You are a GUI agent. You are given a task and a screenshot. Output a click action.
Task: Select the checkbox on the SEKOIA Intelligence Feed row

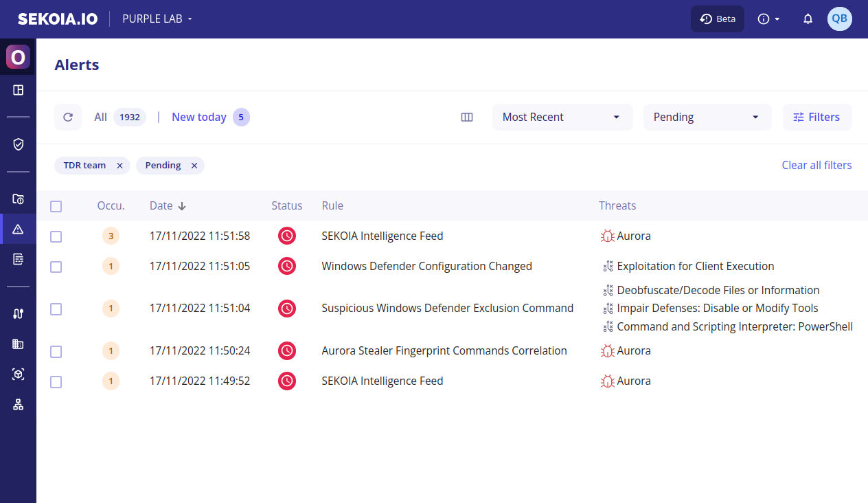[56, 235]
